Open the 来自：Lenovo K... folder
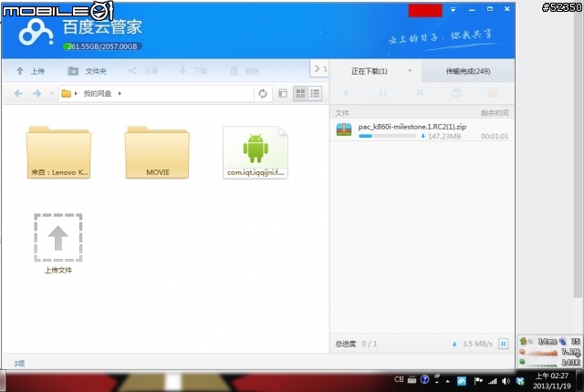Screen dimensions: 584x392 58,152
